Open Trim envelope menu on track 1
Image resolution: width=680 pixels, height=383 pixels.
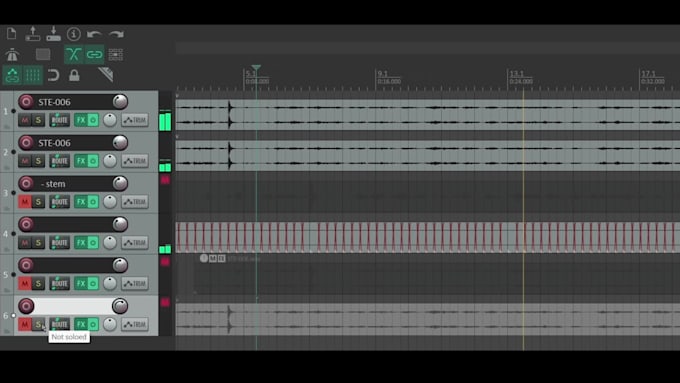coord(135,120)
